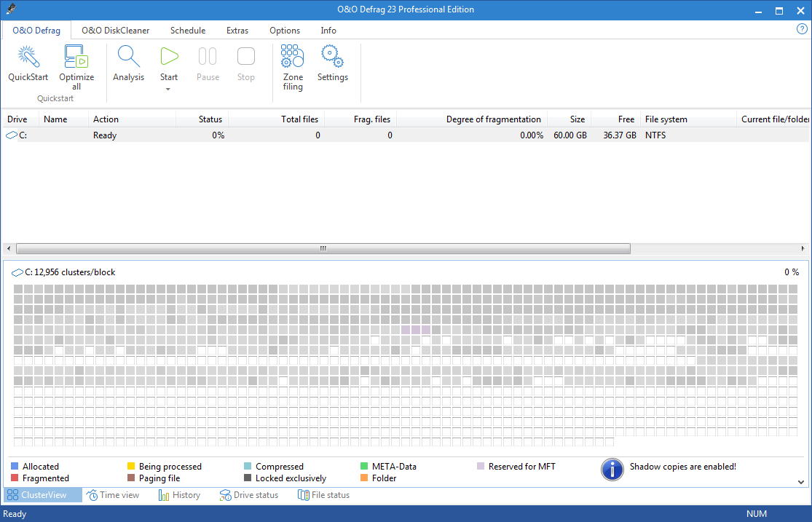Click the '60.00 GB' size value
Viewport: 812px width, 522px height.
[570, 135]
